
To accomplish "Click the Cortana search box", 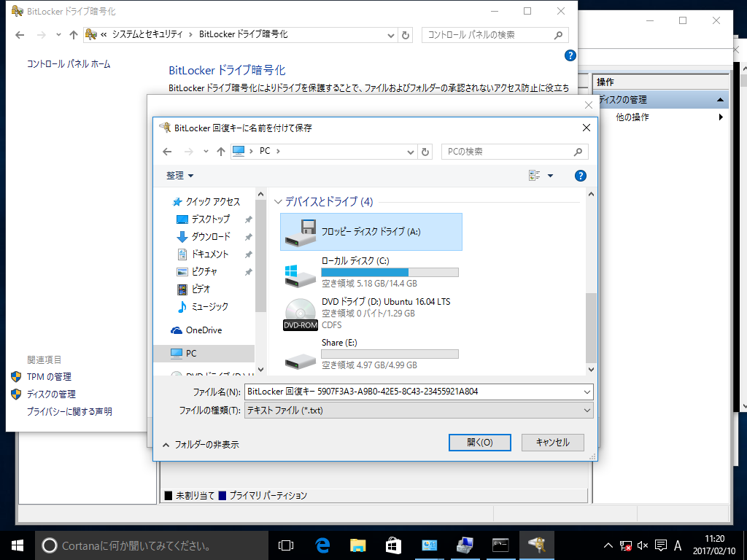I will (x=152, y=545).
